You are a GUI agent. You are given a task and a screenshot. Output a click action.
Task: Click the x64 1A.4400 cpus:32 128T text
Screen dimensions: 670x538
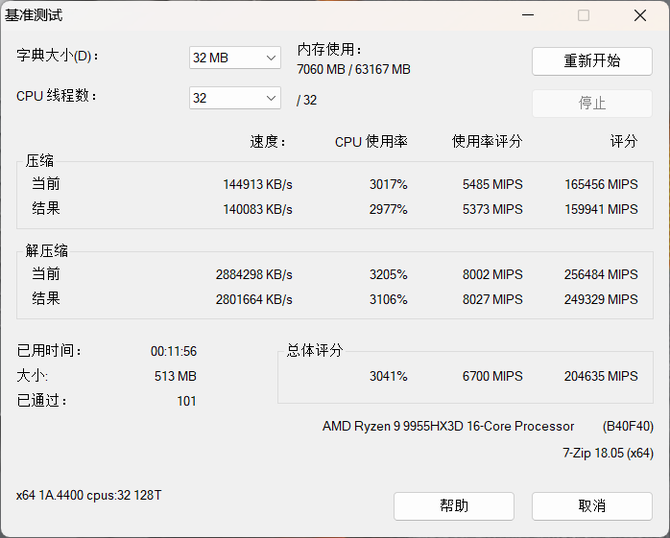tap(89, 496)
